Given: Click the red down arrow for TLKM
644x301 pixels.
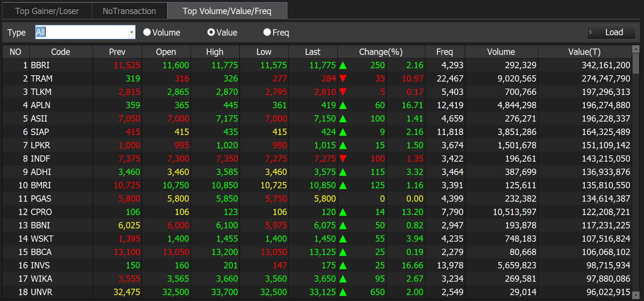Looking at the screenshot, I should coord(343,92).
